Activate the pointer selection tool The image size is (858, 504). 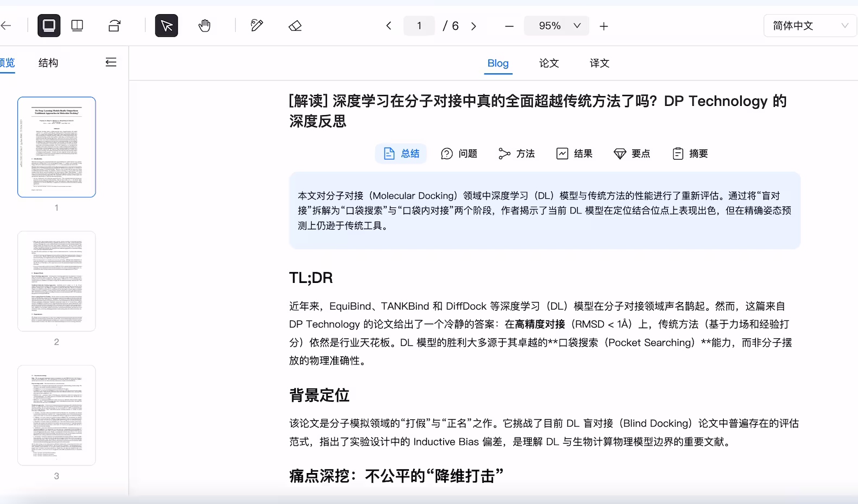[x=167, y=26]
